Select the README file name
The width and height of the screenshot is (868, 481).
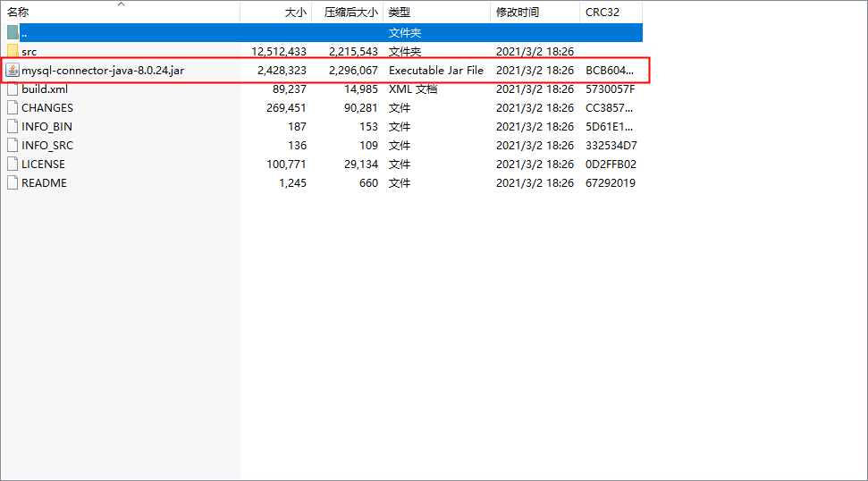(x=45, y=183)
